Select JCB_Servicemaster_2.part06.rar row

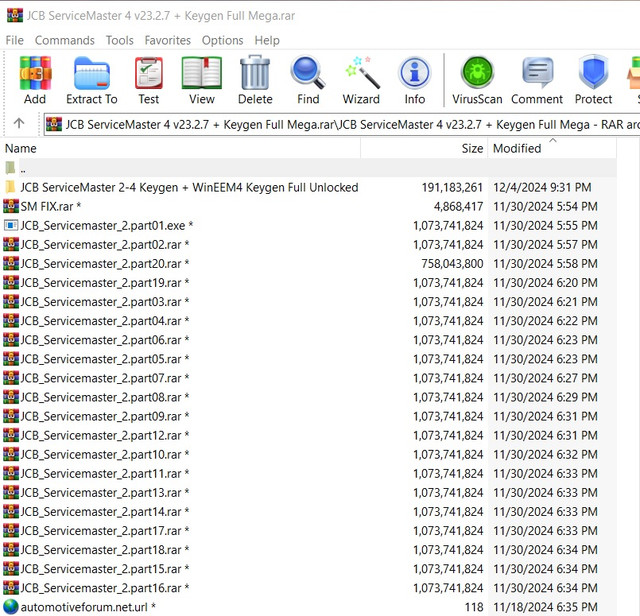point(308,340)
